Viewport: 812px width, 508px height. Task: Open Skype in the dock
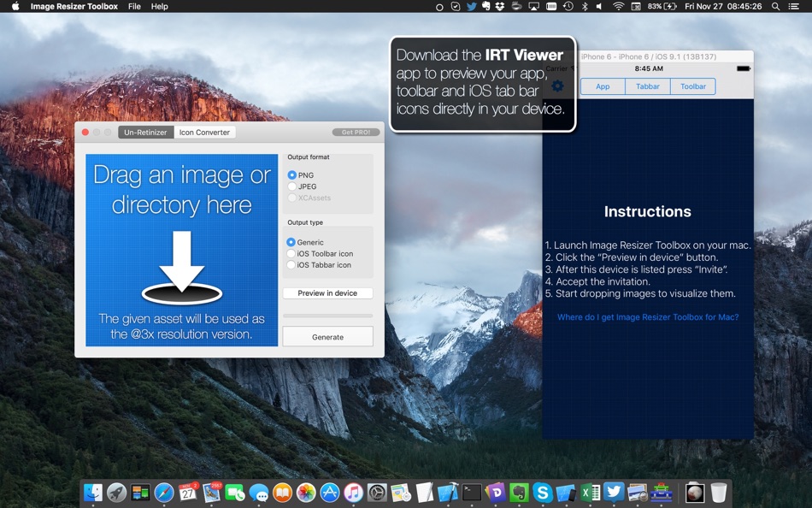click(x=542, y=493)
